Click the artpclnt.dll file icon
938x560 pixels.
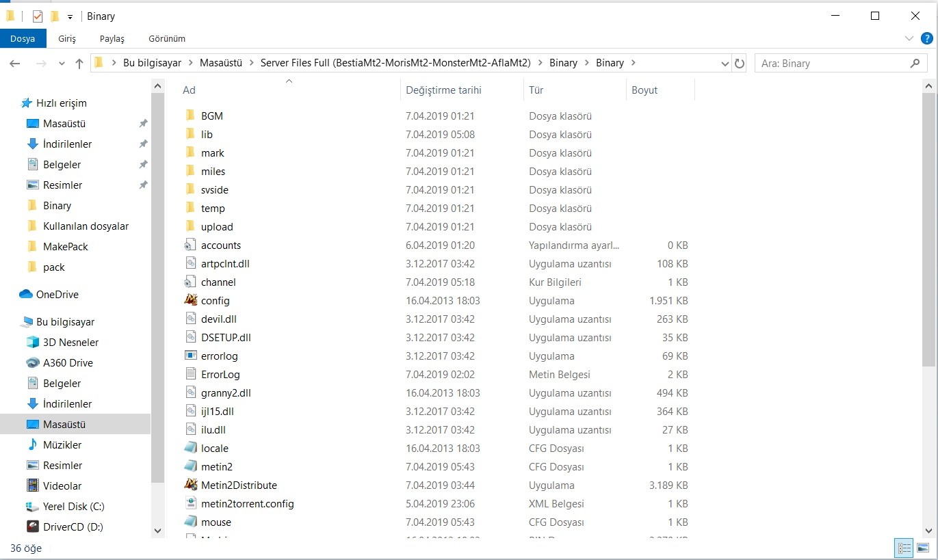click(x=190, y=263)
